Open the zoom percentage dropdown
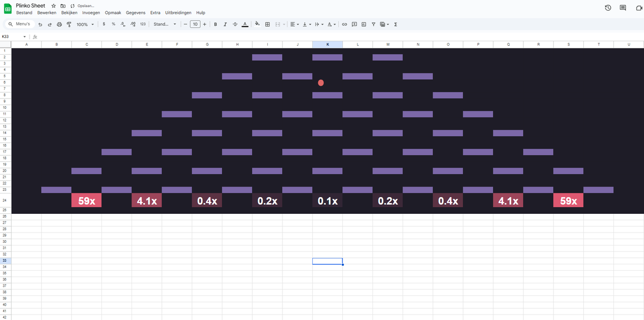Viewport: 644px width, 320px height. tap(84, 24)
